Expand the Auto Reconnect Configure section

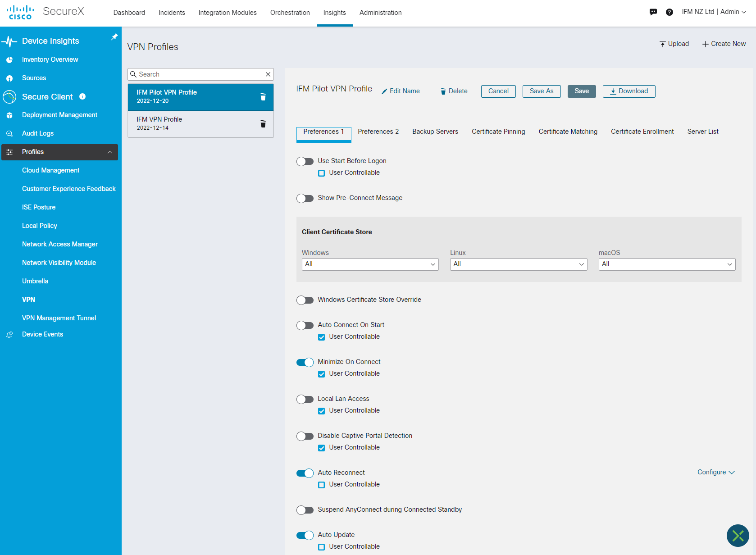click(715, 472)
